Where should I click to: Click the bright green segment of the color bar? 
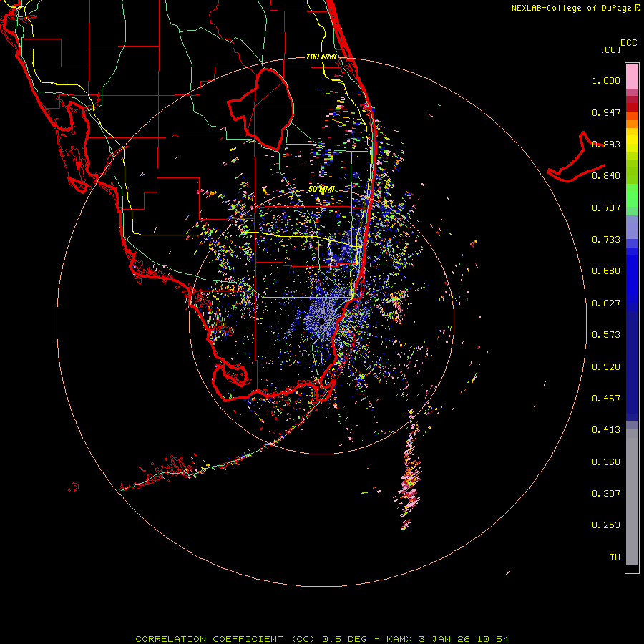click(632, 195)
